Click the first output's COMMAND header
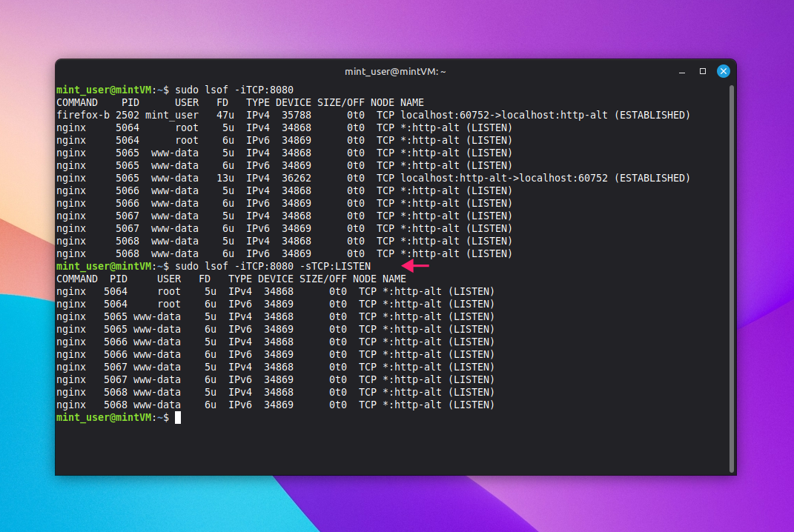Viewport: 794px width, 532px height. pos(77,103)
